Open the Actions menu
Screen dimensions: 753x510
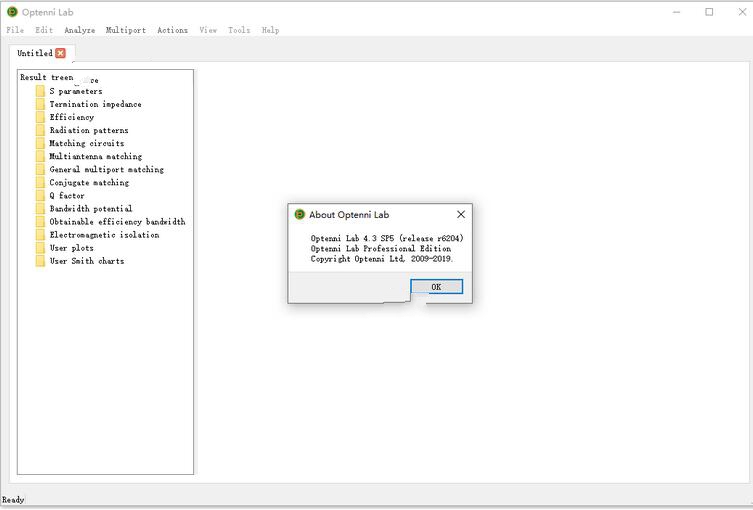tap(172, 30)
